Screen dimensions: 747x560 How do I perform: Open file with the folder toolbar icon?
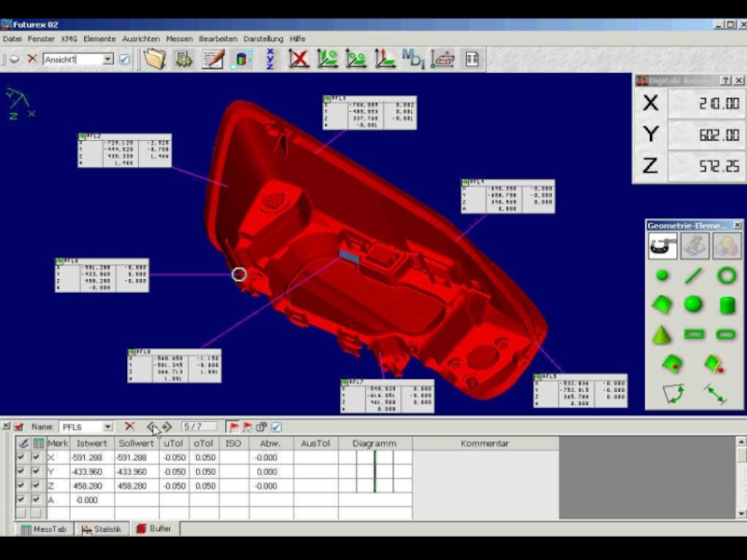[155, 59]
